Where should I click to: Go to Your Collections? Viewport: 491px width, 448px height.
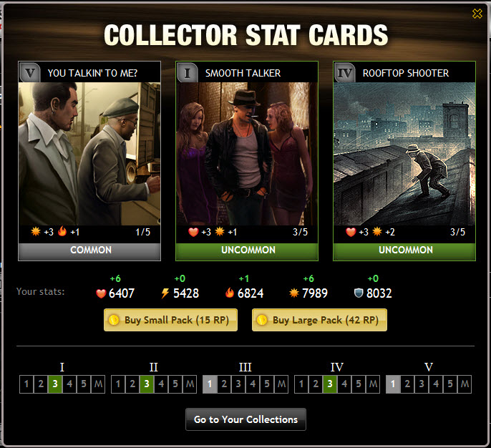[x=245, y=419]
